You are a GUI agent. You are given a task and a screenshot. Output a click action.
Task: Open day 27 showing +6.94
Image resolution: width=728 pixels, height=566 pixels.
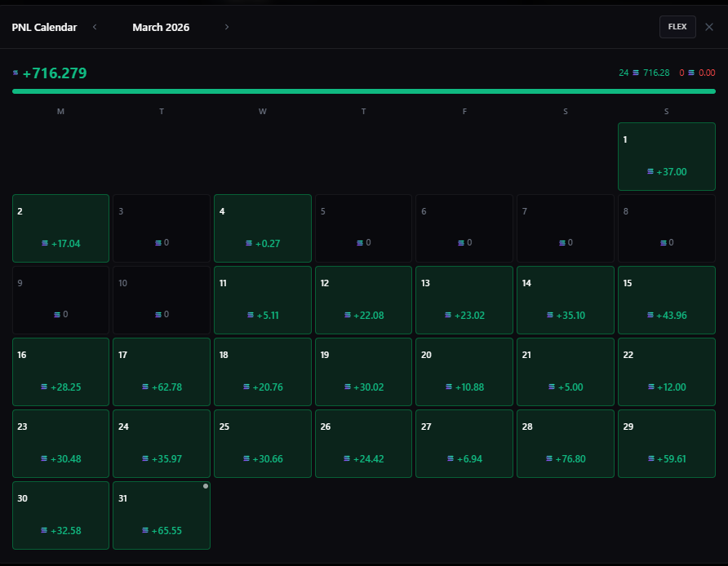(x=464, y=444)
